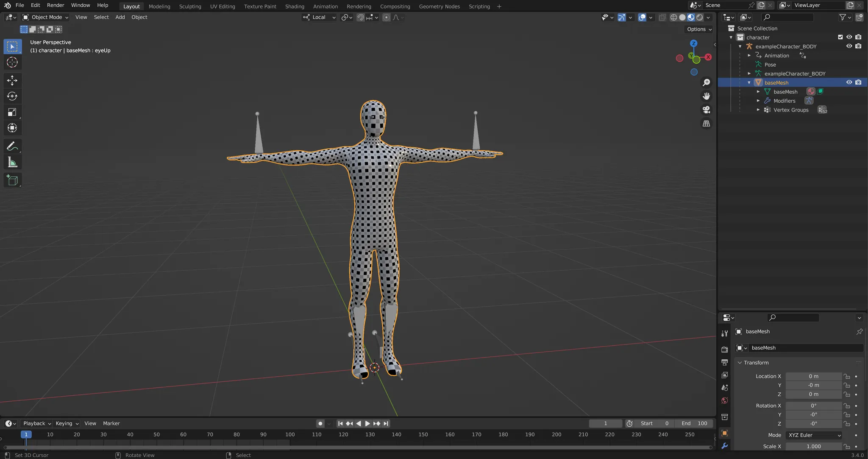Image resolution: width=868 pixels, height=459 pixels.
Task: Open the XYZ Euler rotation mode dropdown
Action: [814, 435]
